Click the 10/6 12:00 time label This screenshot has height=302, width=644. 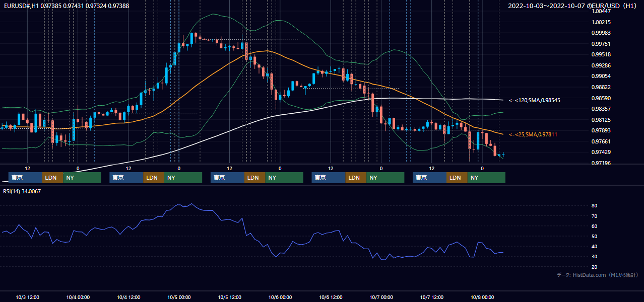click(x=331, y=297)
